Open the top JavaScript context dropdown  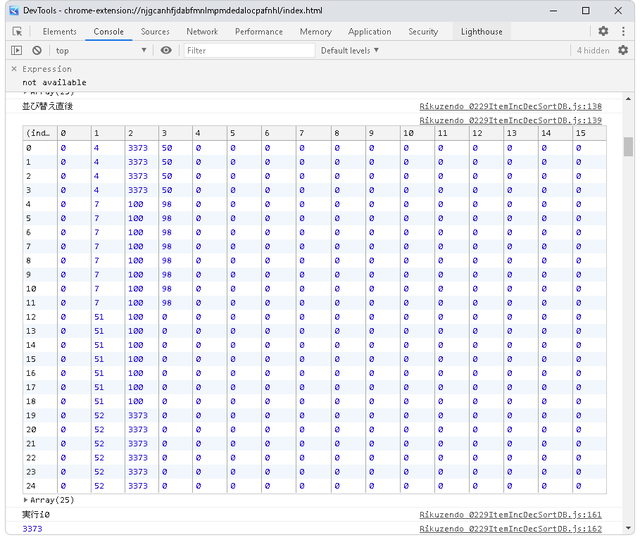click(101, 51)
